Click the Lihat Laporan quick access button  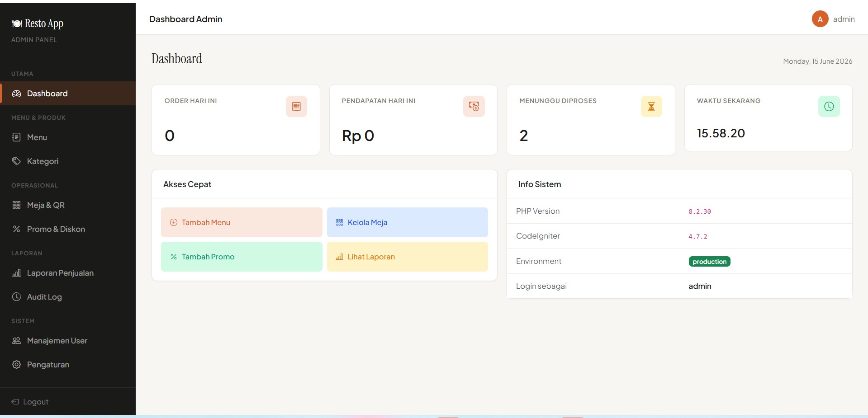click(408, 257)
